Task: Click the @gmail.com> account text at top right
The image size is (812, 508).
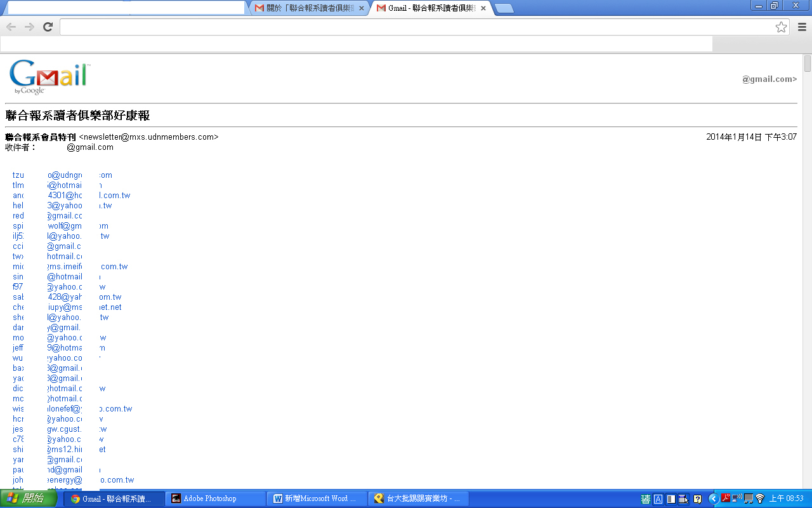Action: [769, 79]
